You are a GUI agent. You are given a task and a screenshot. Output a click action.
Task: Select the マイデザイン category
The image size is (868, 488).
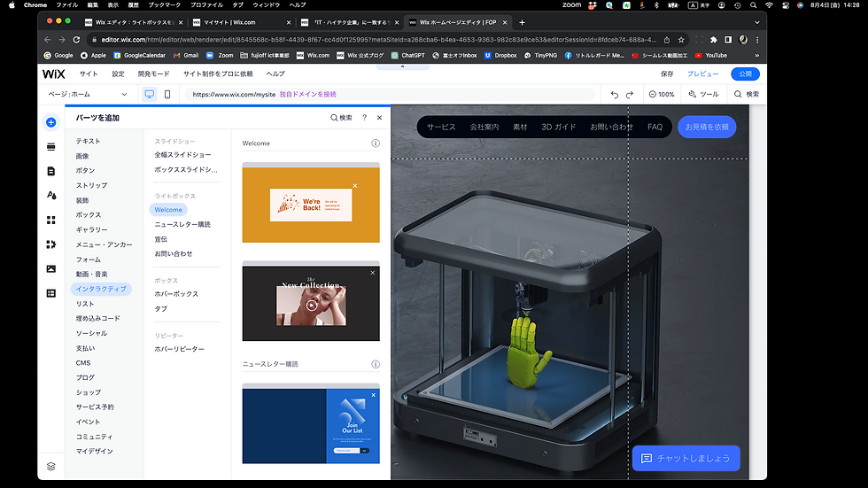coord(94,451)
